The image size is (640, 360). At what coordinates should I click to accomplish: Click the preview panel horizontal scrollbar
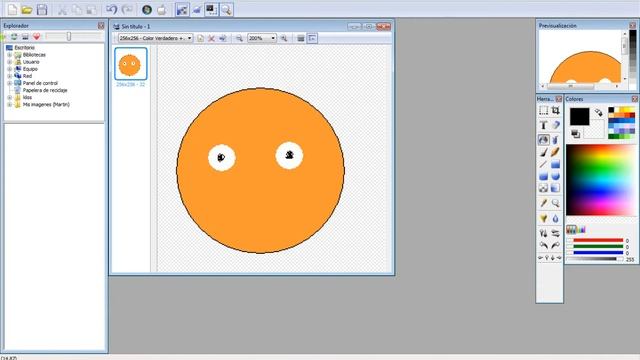tap(579, 86)
